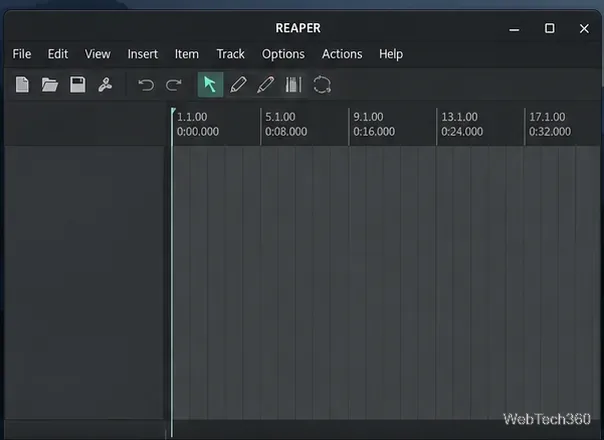
Task: Click the 0:08.000 time label
Action: 286,132
